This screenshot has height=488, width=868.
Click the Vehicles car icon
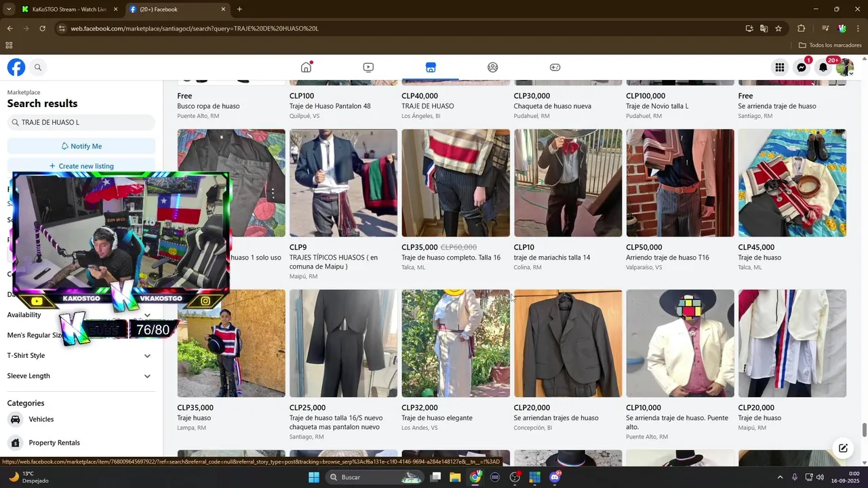pyautogui.click(x=15, y=419)
